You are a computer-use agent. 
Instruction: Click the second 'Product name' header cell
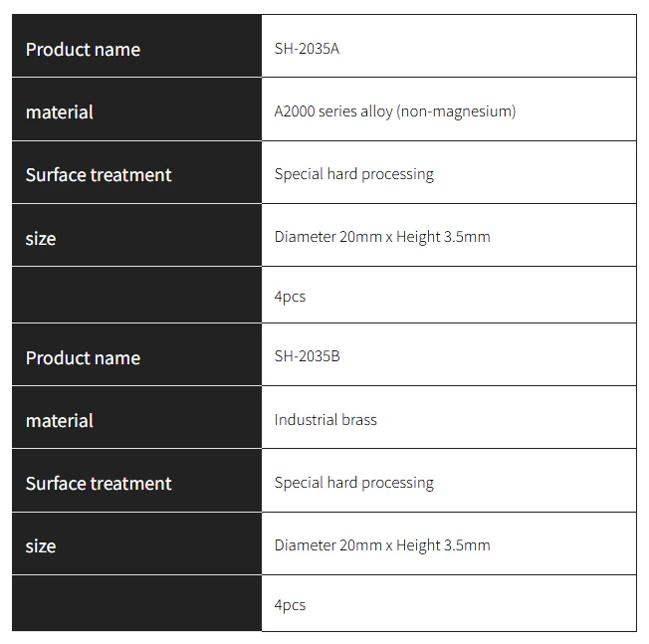(x=136, y=354)
